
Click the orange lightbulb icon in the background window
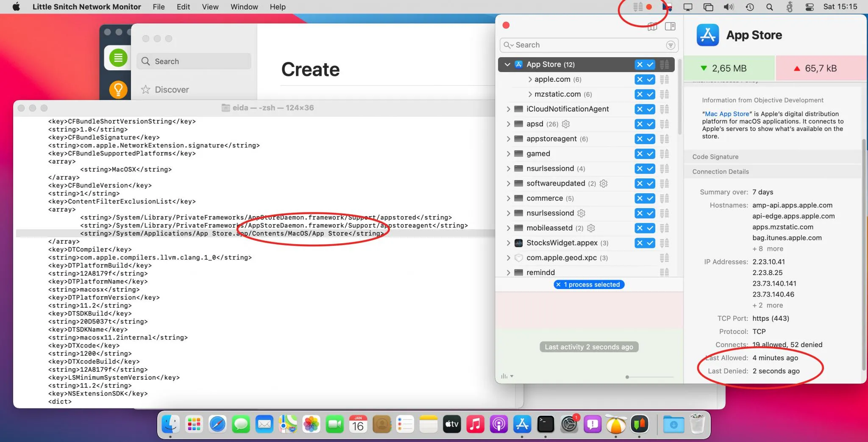[118, 89]
